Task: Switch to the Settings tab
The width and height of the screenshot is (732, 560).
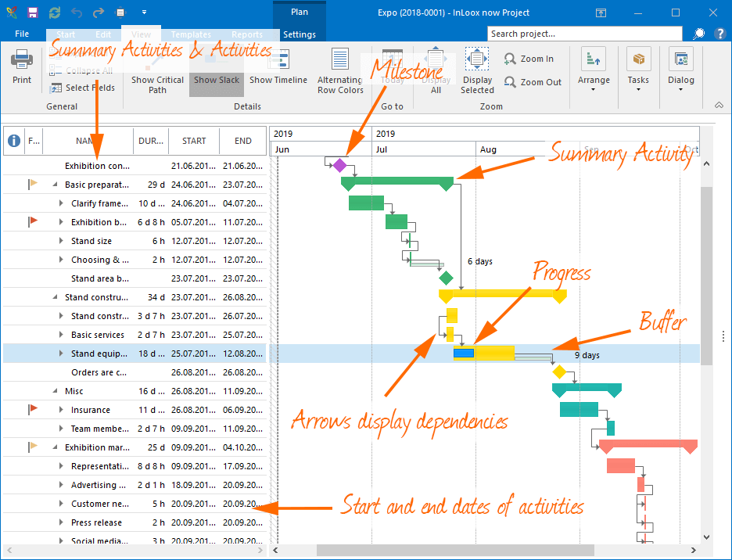Action: coord(300,34)
